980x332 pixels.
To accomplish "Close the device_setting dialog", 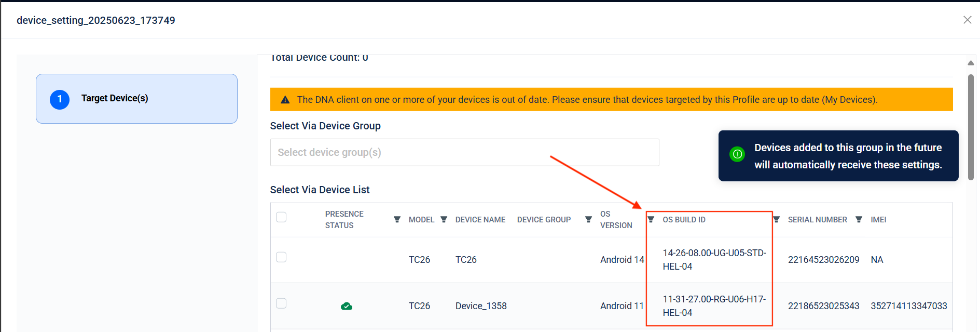I will (967, 20).
